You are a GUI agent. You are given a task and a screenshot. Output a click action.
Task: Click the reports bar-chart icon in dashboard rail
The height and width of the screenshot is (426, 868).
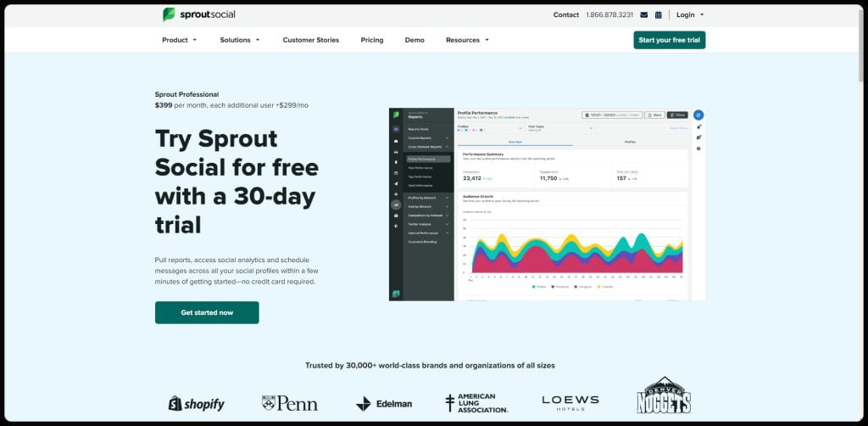click(396, 205)
